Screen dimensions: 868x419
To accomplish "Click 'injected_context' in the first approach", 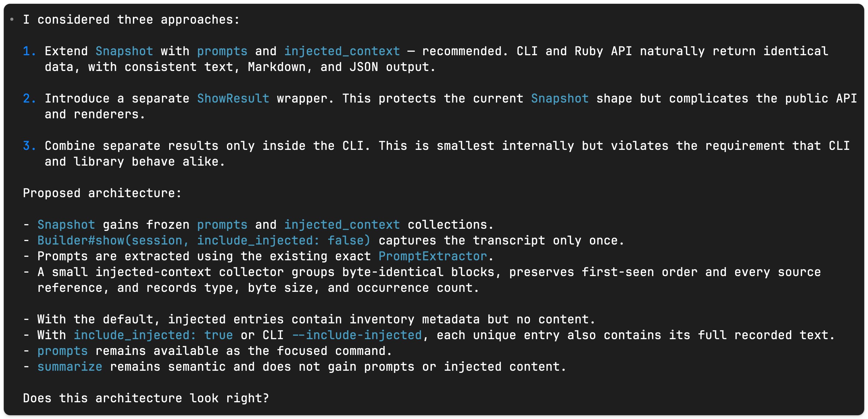I will tap(342, 51).
